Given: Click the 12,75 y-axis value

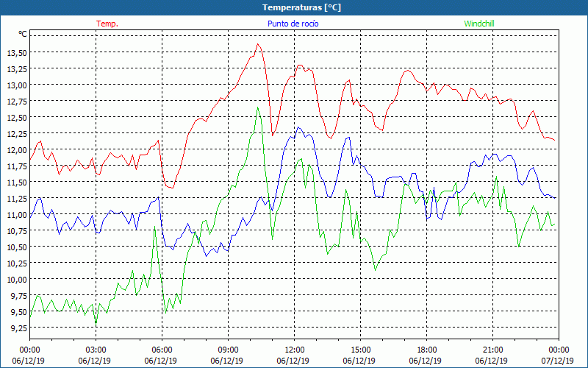Looking at the screenshot, I should [x=17, y=102].
